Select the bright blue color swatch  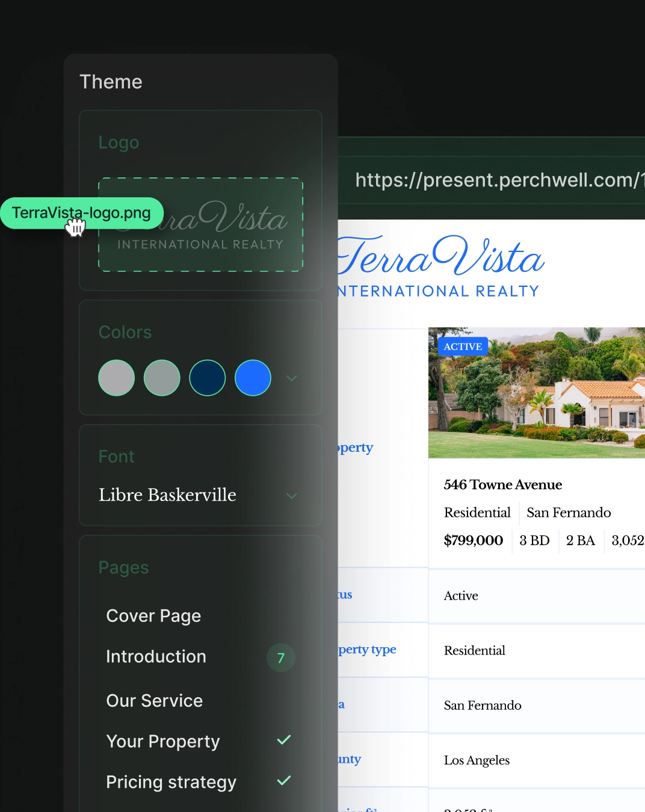click(x=253, y=378)
